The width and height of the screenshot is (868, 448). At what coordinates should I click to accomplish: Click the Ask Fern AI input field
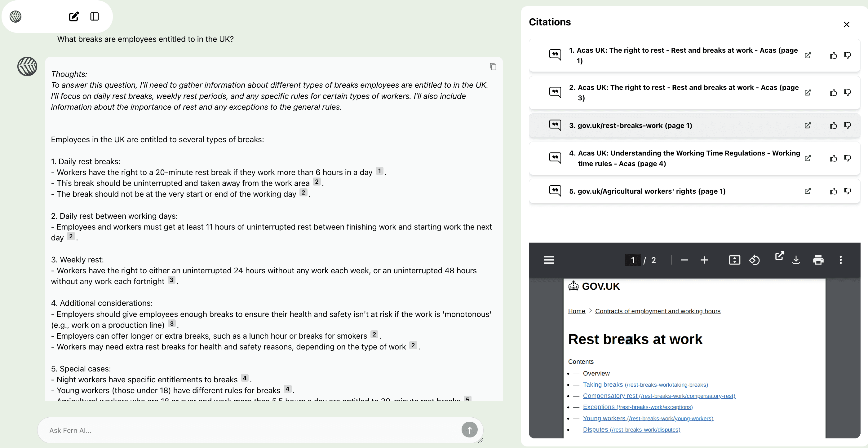[x=249, y=430]
